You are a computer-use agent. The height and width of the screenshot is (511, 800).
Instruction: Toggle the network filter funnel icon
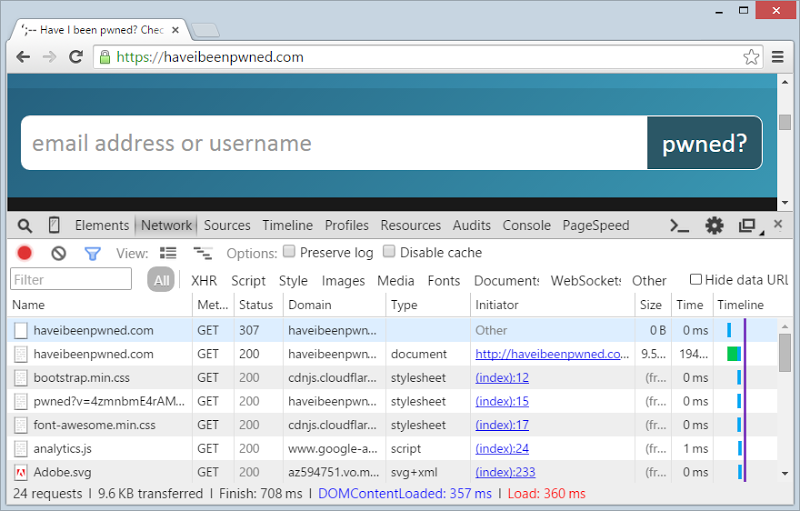click(92, 253)
